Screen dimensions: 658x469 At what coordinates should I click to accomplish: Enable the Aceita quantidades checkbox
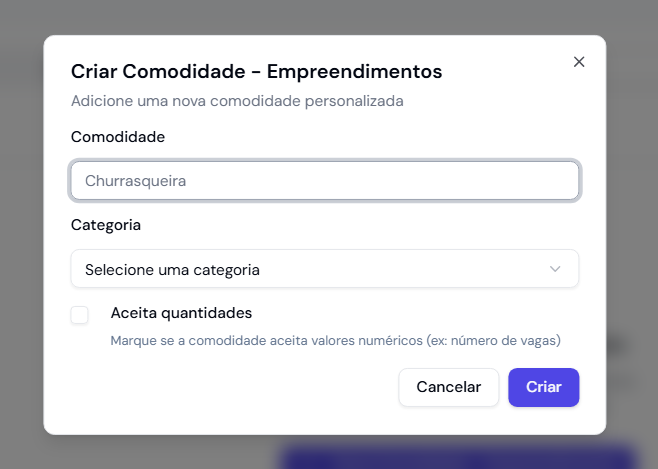pos(80,315)
